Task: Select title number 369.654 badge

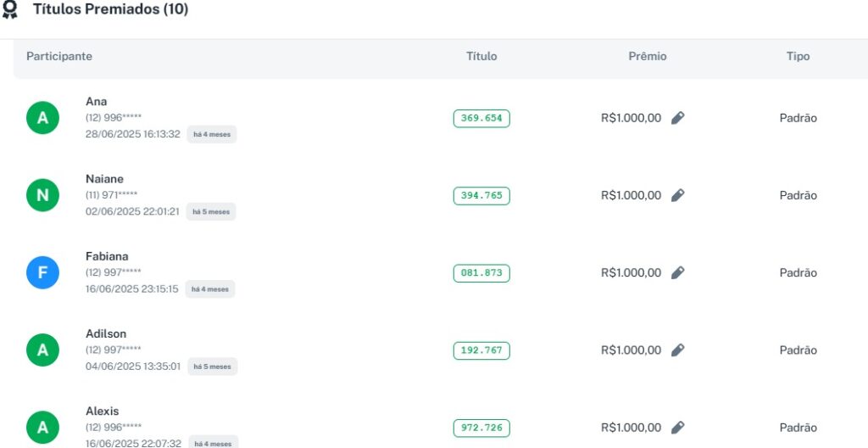Action: pyautogui.click(x=481, y=118)
